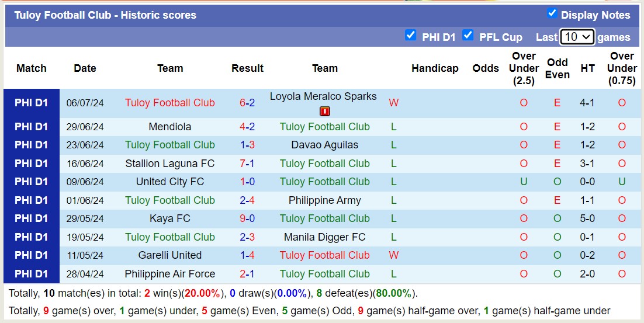The width and height of the screenshot is (644, 323).
Task: Click the Garelli United team name
Action: pos(170,255)
